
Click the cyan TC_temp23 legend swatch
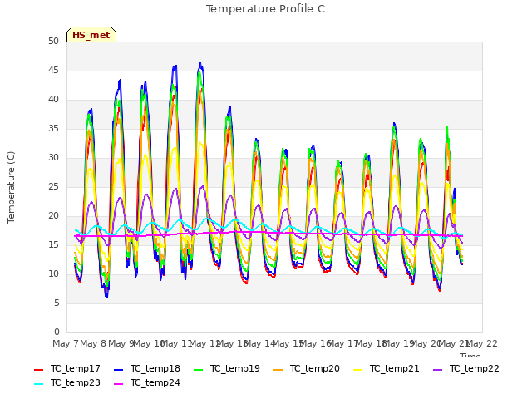[x=39, y=384]
